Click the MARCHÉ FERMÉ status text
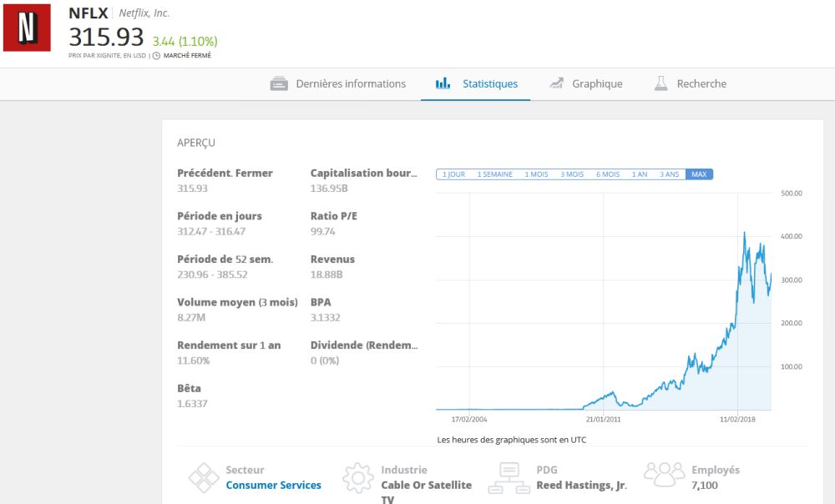This screenshot has height=504, width=835. (187, 55)
